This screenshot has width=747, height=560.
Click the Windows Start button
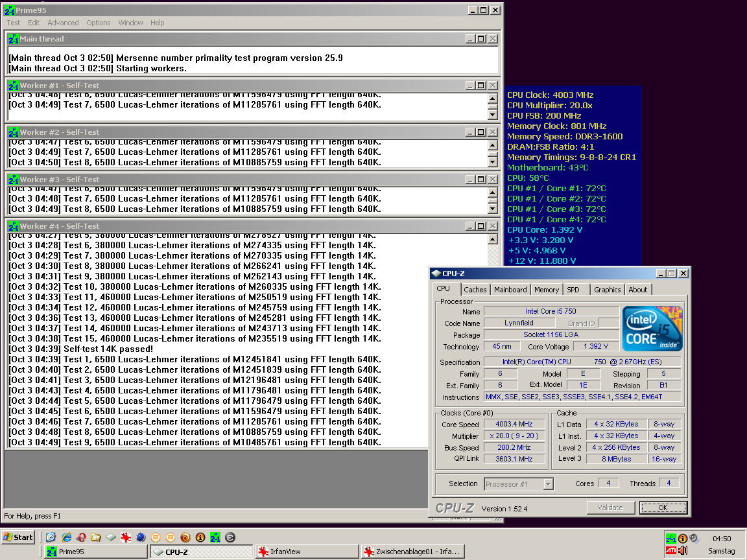pos(18,537)
